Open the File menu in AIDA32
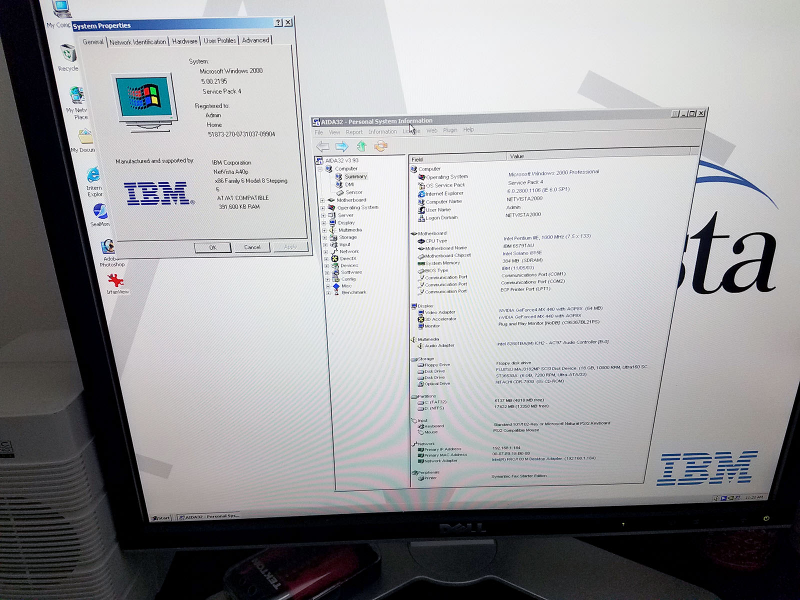The image size is (800, 600). (x=319, y=132)
